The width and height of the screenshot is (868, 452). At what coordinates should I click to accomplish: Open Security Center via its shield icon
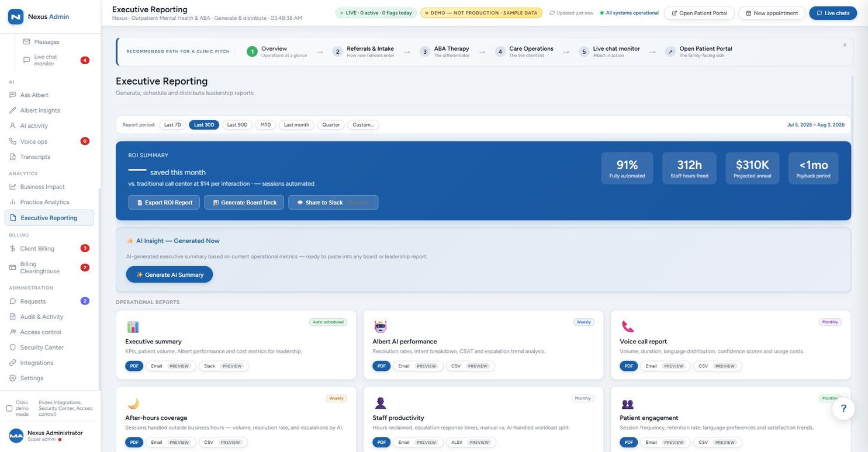13,347
